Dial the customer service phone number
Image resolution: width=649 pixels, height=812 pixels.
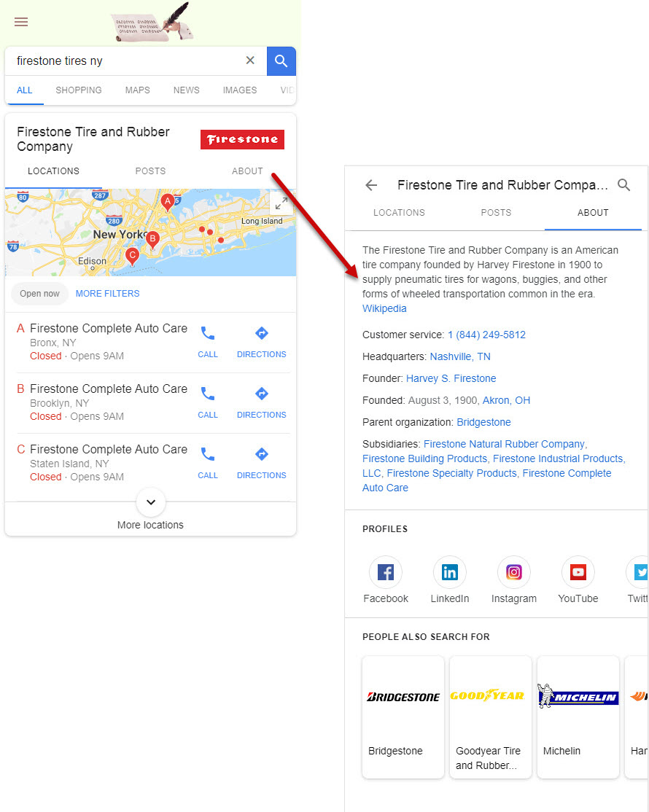(486, 335)
